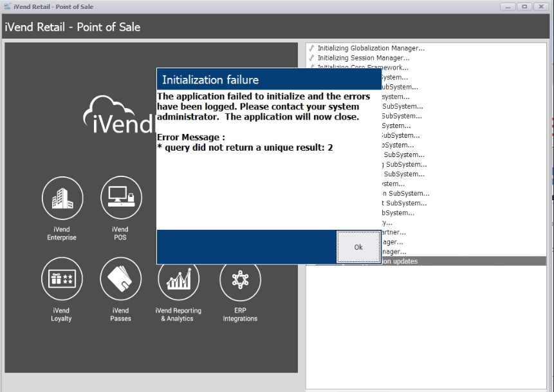The height and width of the screenshot is (392, 554).
Task: Click the 'ERP Integrations' label
Action: click(x=240, y=315)
